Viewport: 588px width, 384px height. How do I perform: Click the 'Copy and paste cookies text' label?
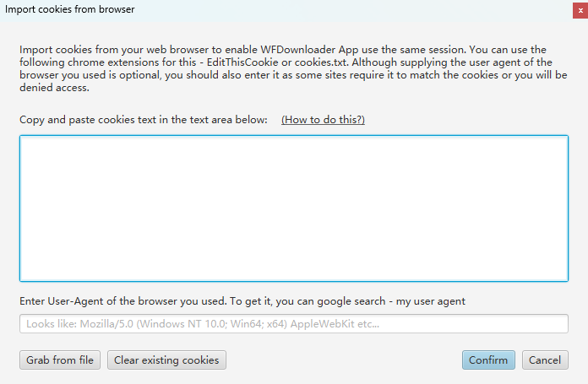click(144, 120)
